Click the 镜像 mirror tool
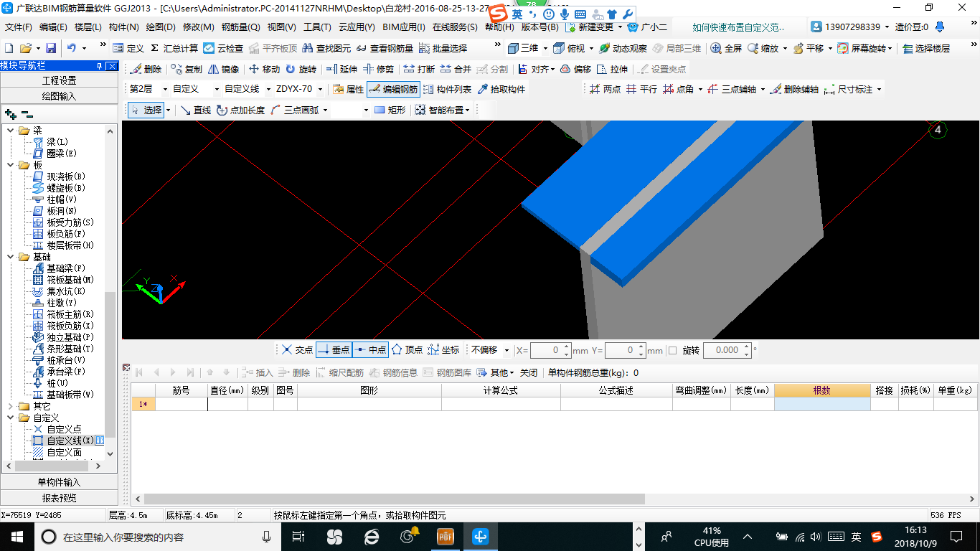The width and height of the screenshot is (980, 551). (x=223, y=70)
